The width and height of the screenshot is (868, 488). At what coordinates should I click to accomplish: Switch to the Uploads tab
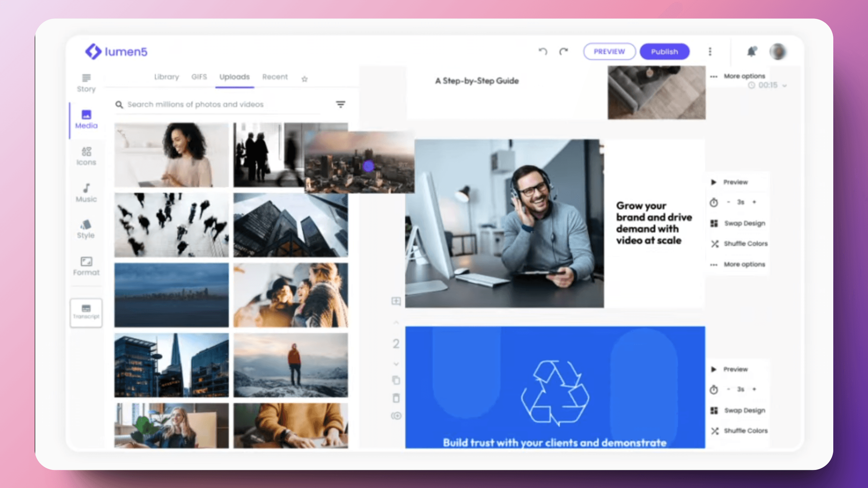pyautogui.click(x=234, y=76)
